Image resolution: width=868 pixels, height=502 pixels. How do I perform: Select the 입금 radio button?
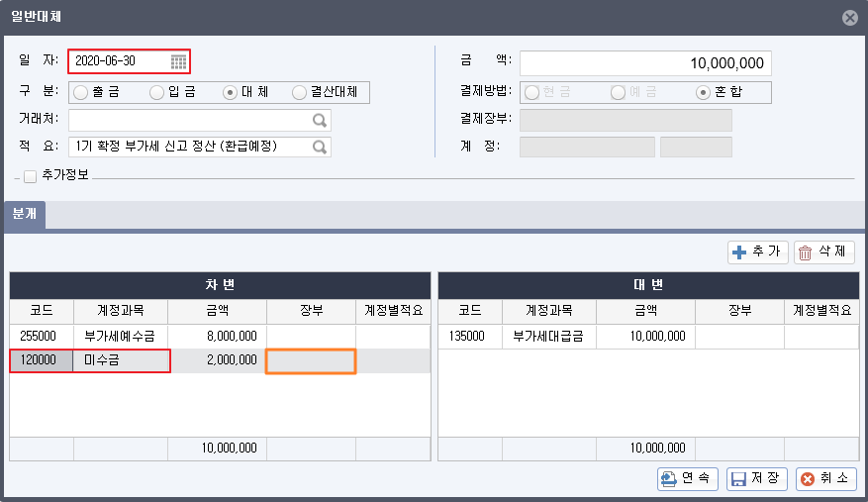pyautogui.click(x=156, y=92)
